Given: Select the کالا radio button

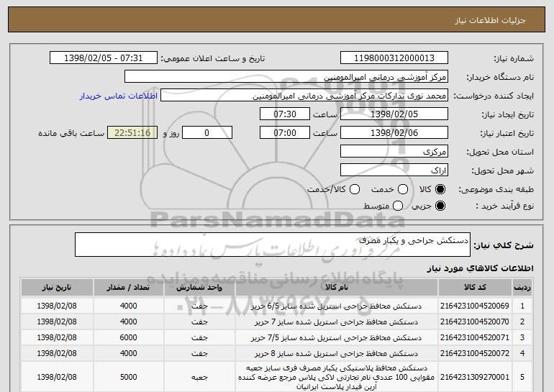Looking at the screenshot, I should click(x=440, y=189).
